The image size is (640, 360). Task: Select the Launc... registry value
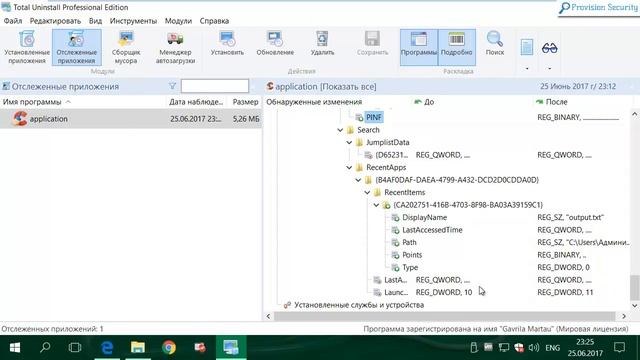[396, 293]
